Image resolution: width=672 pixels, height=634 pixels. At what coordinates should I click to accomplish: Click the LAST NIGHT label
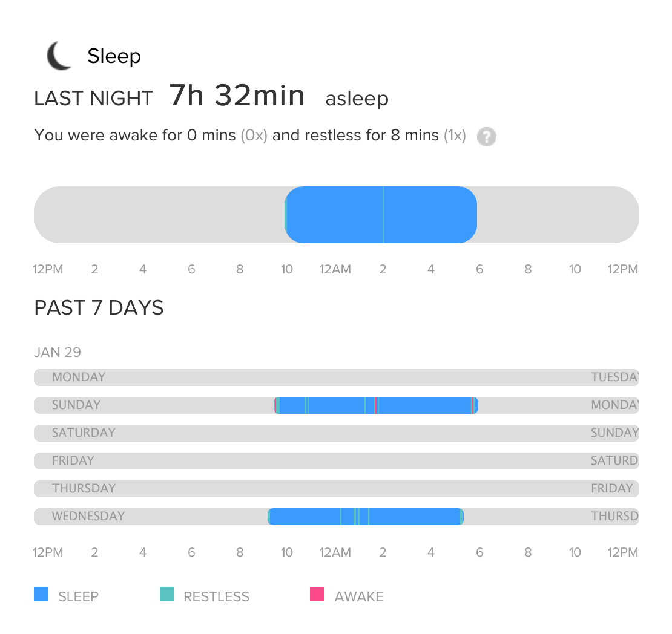(x=93, y=99)
